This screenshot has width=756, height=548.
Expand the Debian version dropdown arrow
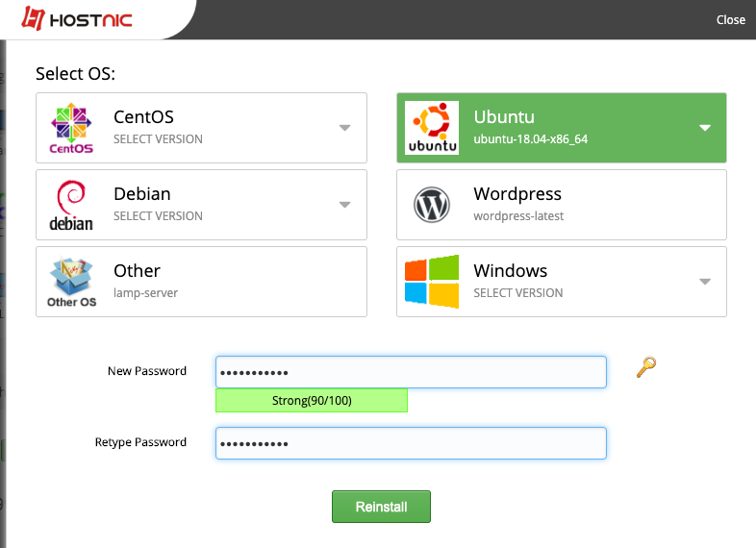point(344,205)
